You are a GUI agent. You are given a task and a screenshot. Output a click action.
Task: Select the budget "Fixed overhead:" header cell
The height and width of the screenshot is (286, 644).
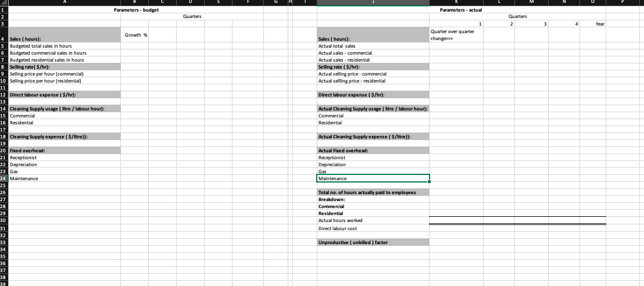pos(65,151)
